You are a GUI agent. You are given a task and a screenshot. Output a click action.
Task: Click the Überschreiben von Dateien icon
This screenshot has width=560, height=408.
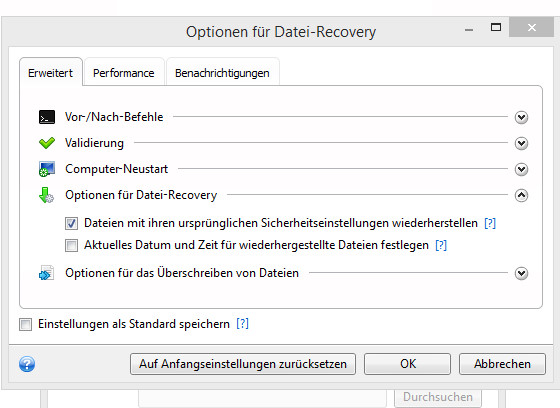46,273
